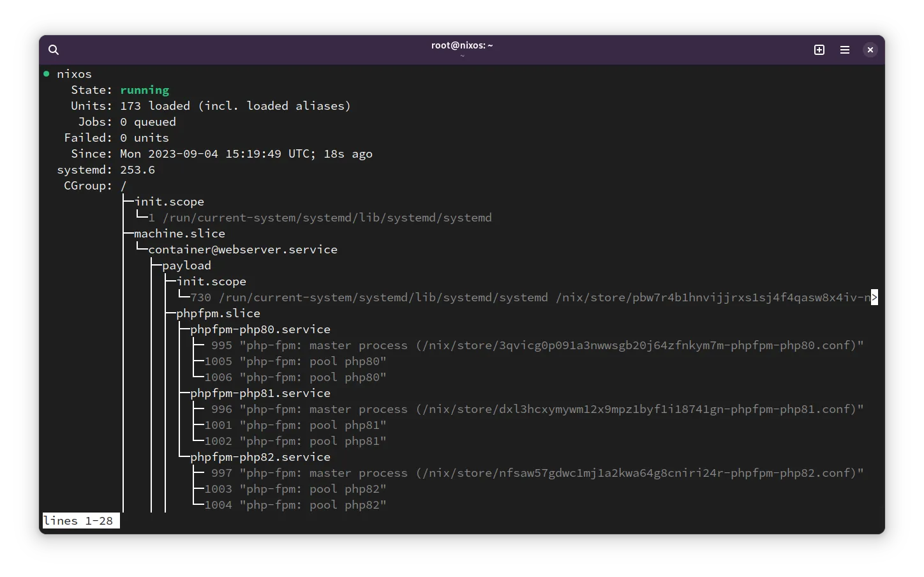Select phpfpm-php80.service in the cgroup tree
The height and width of the screenshot is (577, 924).
coord(260,329)
